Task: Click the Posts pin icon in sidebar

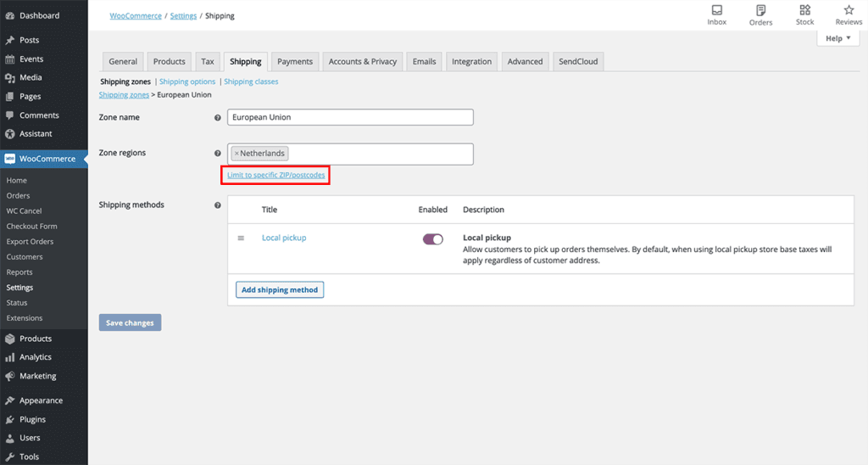Action: point(10,40)
